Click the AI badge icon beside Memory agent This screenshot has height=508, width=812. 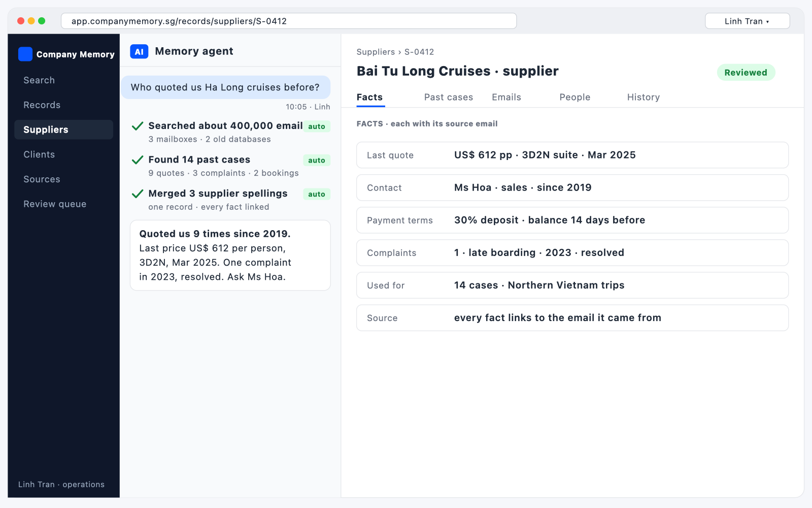tap(139, 51)
